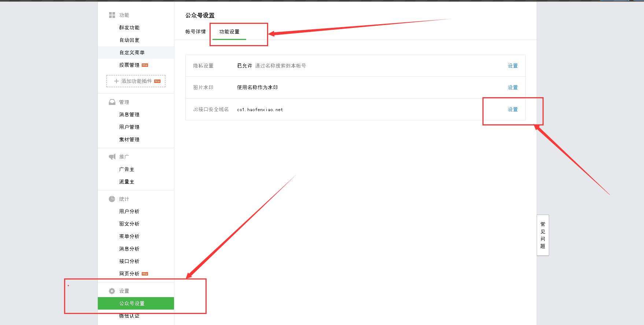644x325 pixels.
Task: Click the 管理 section header text
Action: [x=124, y=102]
